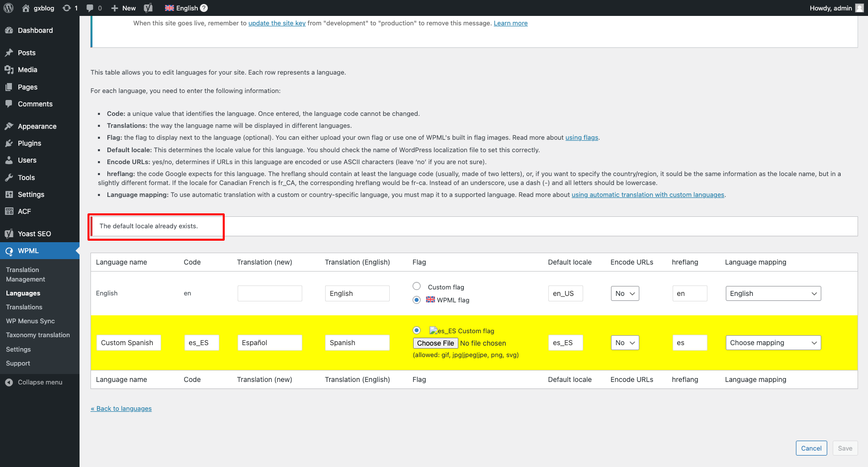Click Howdy, admin account menu
868x467 pixels.
tap(836, 8)
